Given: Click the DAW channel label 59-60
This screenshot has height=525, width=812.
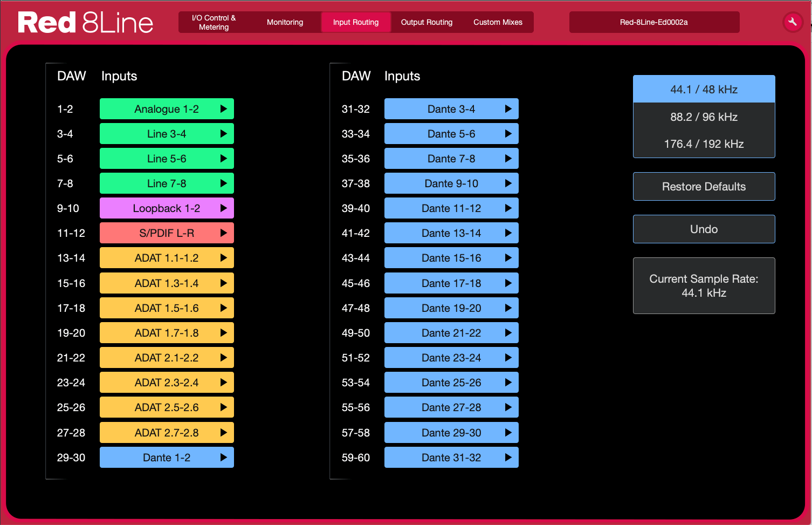Looking at the screenshot, I should 356,458.
